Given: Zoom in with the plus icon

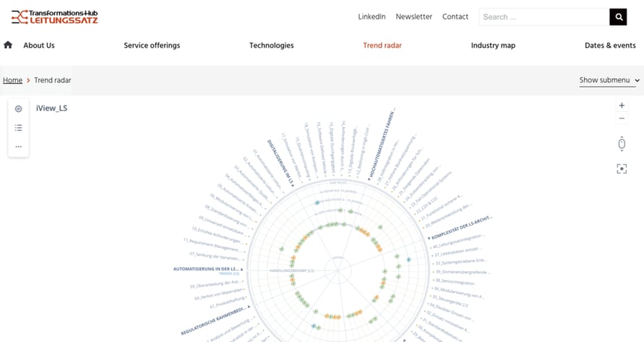Looking at the screenshot, I should point(622,106).
